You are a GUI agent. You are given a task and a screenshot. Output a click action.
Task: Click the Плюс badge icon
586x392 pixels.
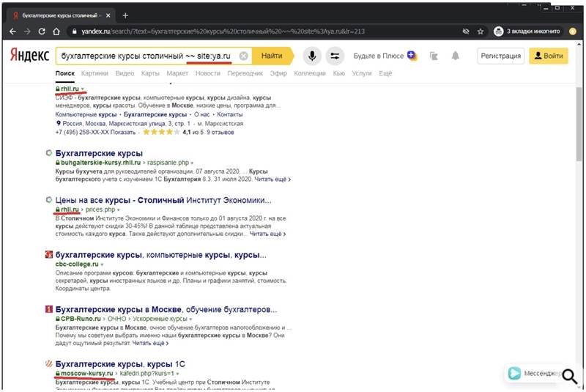pos(412,55)
